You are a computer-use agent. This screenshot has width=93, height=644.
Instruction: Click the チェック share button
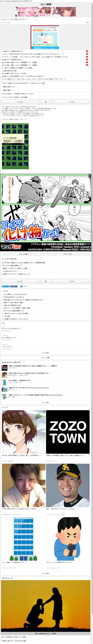[26, 286]
